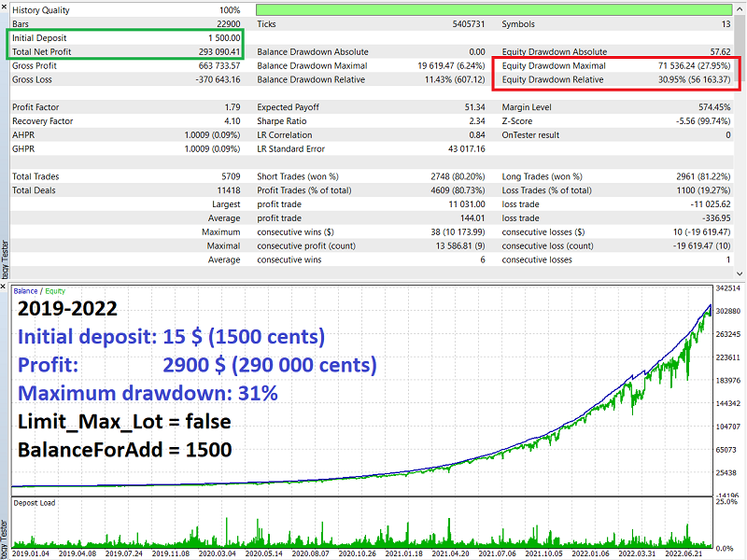Image resolution: width=747 pixels, height=560 pixels.
Task: Click Largest loss trade value -11 025.62
Action: (711, 204)
